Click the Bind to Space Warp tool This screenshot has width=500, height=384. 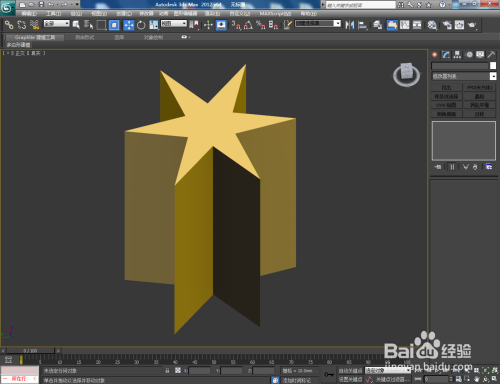click(34, 25)
